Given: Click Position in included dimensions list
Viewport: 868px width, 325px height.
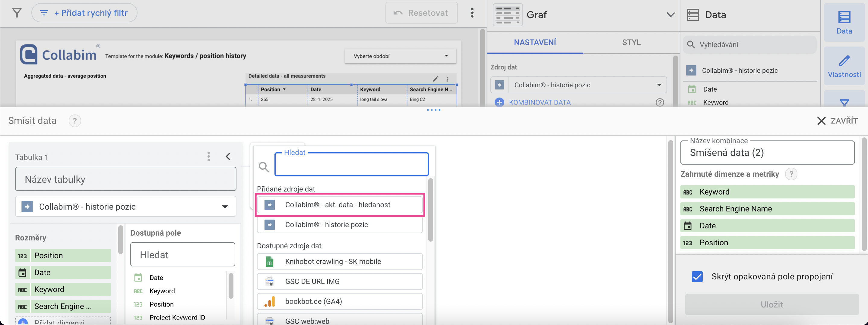Looking at the screenshot, I should coord(767,242).
